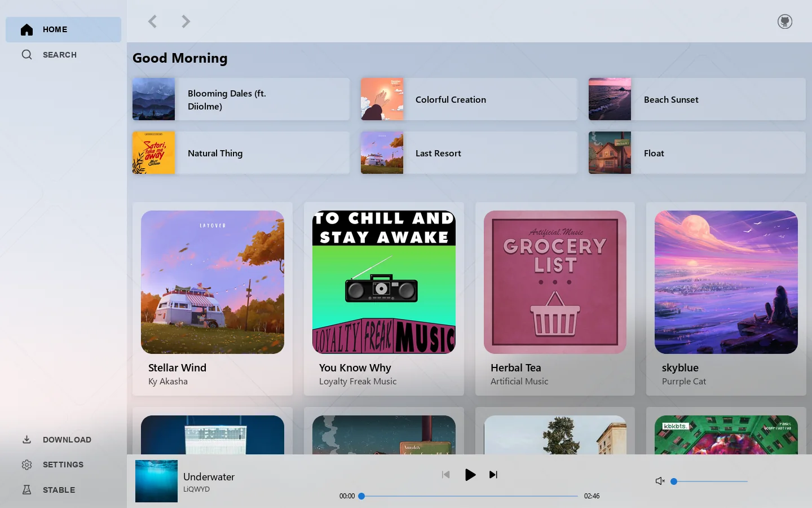Open the Last Resort tile
The height and width of the screenshot is (508, 812).
tap(469, 153)
